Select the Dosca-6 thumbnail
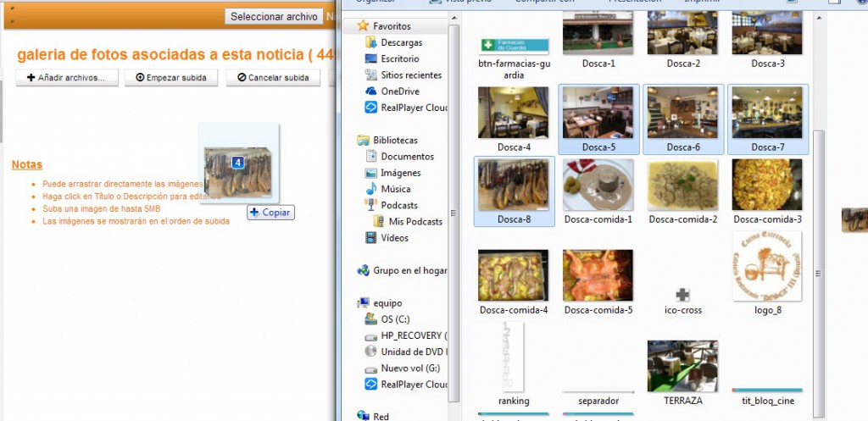The height and width of the screenshot is (421, 868). click(682, 113)
